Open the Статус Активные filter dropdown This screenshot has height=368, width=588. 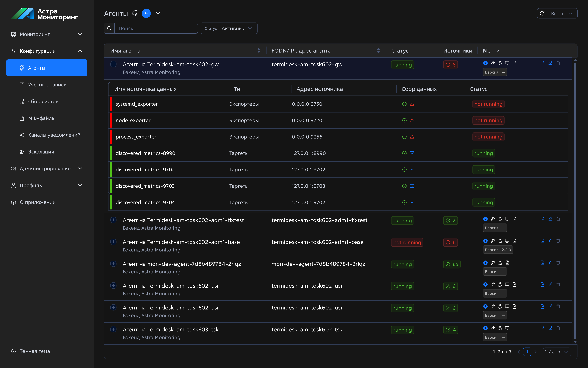click(229, 29)
